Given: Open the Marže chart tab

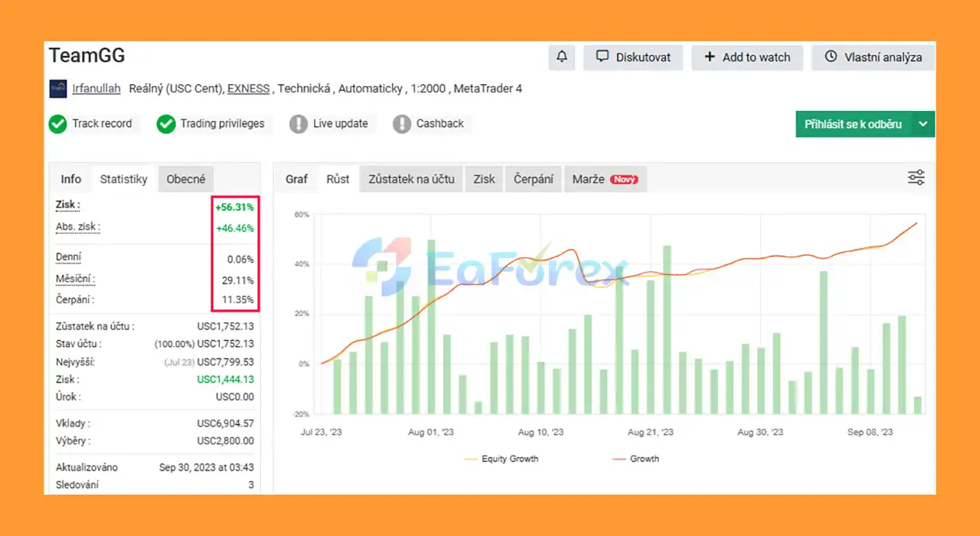Looking at the screenshot, I should point(605,179).
